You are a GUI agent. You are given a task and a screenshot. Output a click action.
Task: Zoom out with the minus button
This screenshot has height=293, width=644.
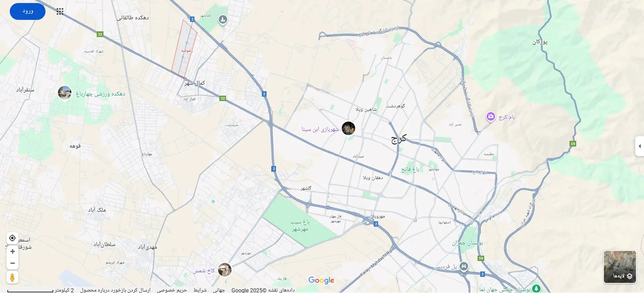pyautogui.click(x=12, y=263)
